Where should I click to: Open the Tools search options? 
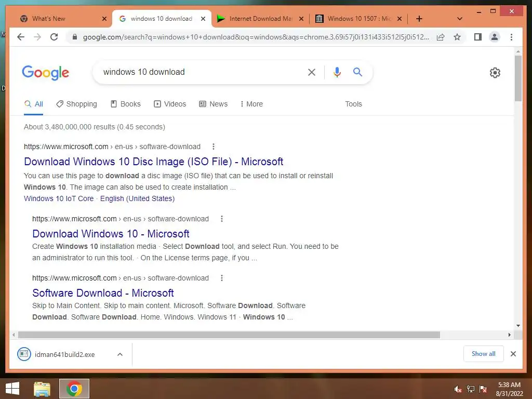point(353,104)
